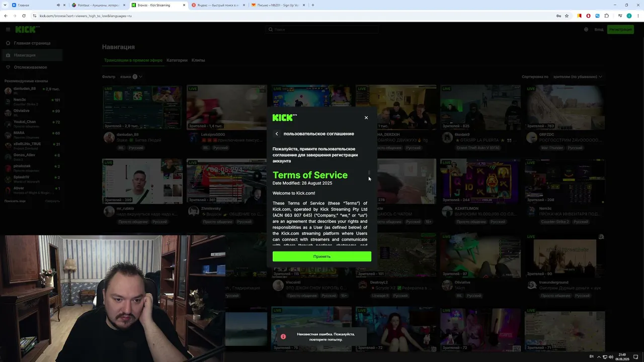Open danludan_88 recommended channel
This screenshot has width=644, height=362.
click(32, 90)
